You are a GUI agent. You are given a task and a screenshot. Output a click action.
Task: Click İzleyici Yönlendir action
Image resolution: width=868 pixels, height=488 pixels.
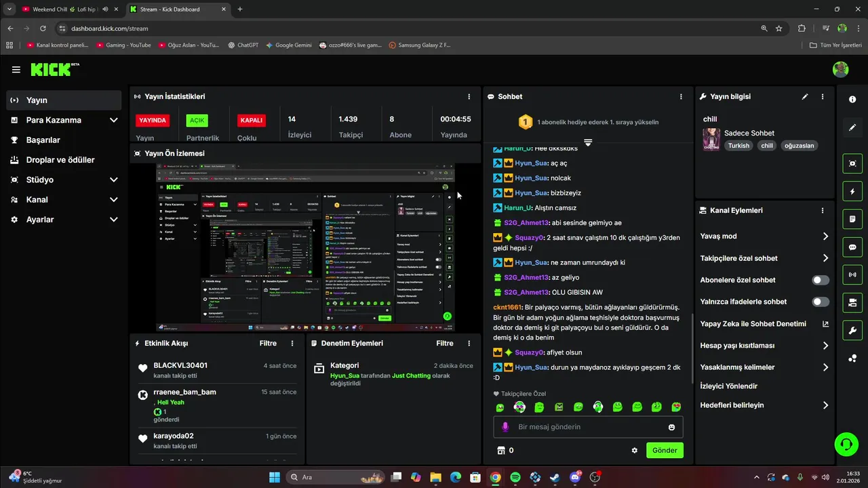[x=729, y=386]
